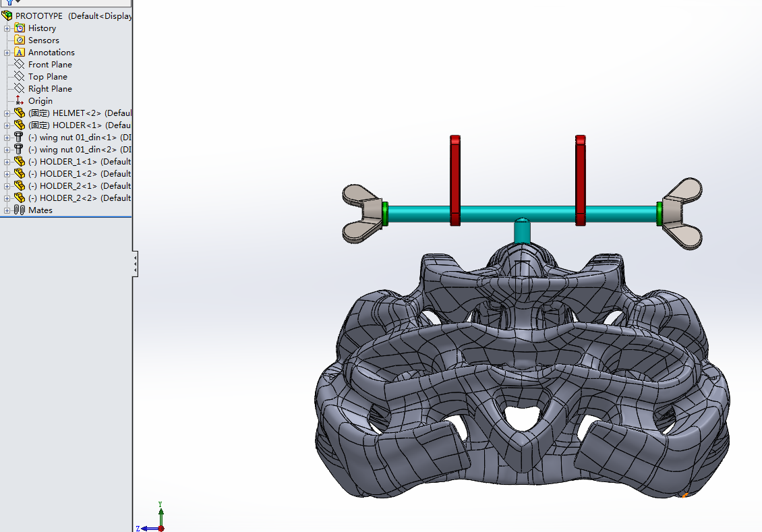Click the HOLDER_1<2> part icon
The image size is (762, 532).
tap(20, 173)
